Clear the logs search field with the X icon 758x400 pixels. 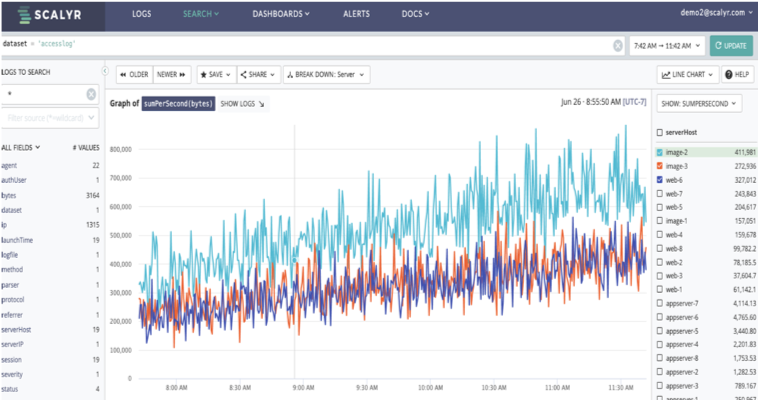click(x=91, y=94)
